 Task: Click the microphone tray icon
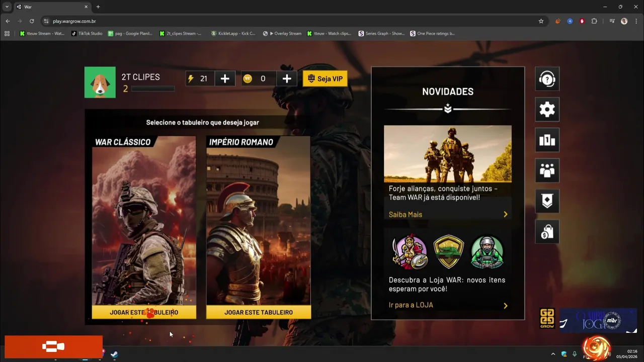[575, 354]
